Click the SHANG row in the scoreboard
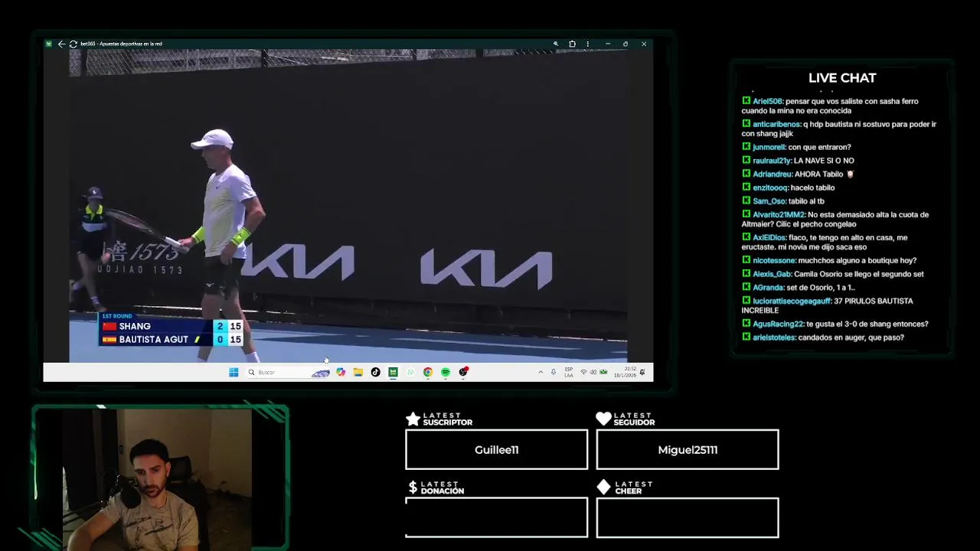The height and width of the screenshot is (551, 980). pyautogui.click(x=172, y=326)
